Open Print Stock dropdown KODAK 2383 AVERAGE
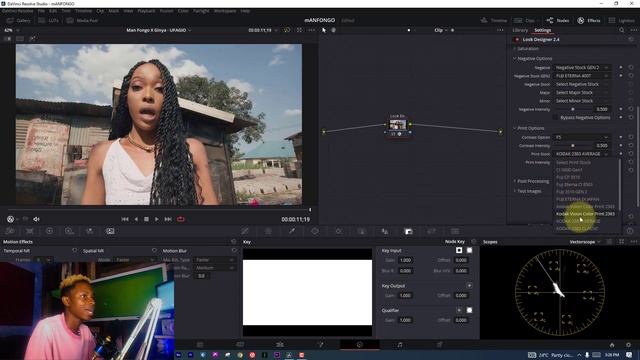 coord(582,154)
